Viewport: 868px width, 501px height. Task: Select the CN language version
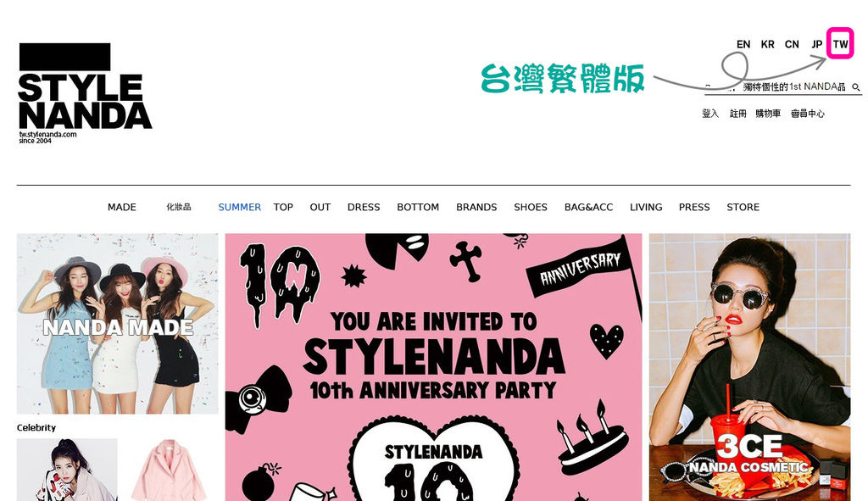pyautogui.click(x=792, y=44)
